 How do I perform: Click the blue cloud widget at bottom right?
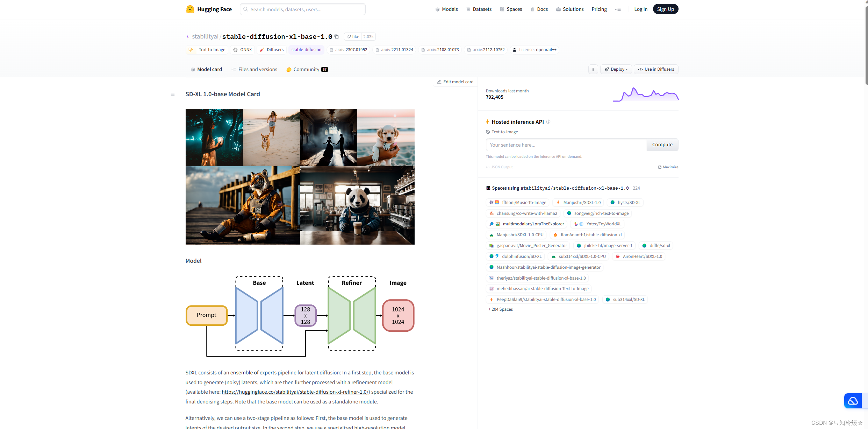click(853, 401)
